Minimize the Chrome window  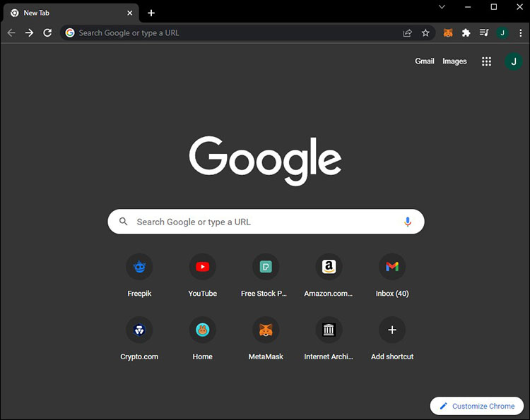point(468,7)
